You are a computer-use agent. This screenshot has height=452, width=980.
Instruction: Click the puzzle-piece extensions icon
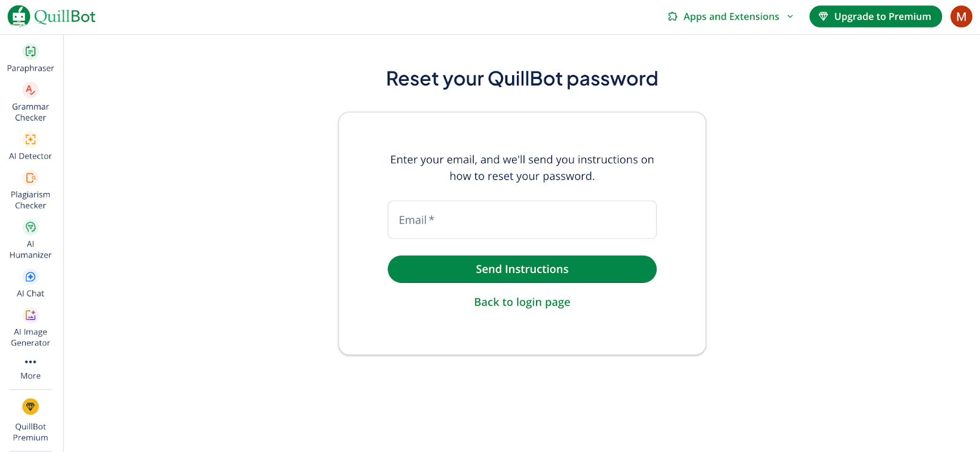click(x=673, y=17)
